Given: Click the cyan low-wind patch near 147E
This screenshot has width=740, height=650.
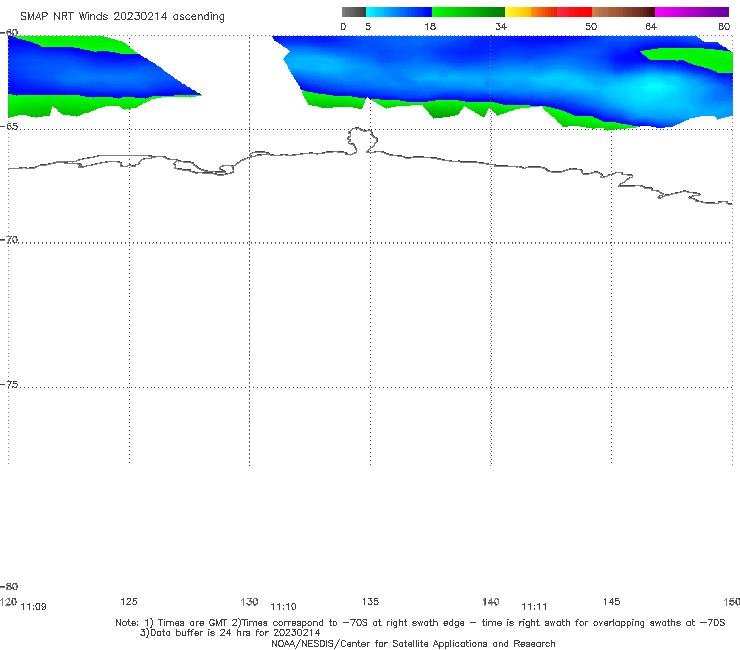Looking at the screenshot, I should click(658, 87).
